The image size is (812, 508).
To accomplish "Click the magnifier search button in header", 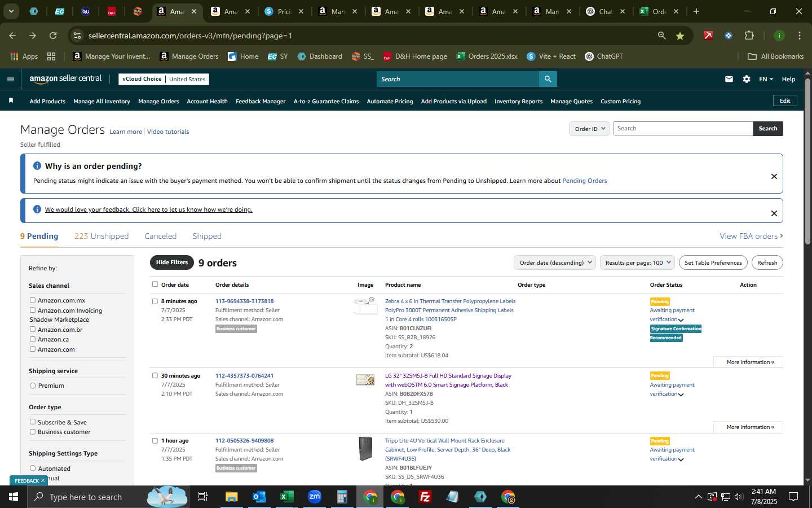I will click(548, 79).
